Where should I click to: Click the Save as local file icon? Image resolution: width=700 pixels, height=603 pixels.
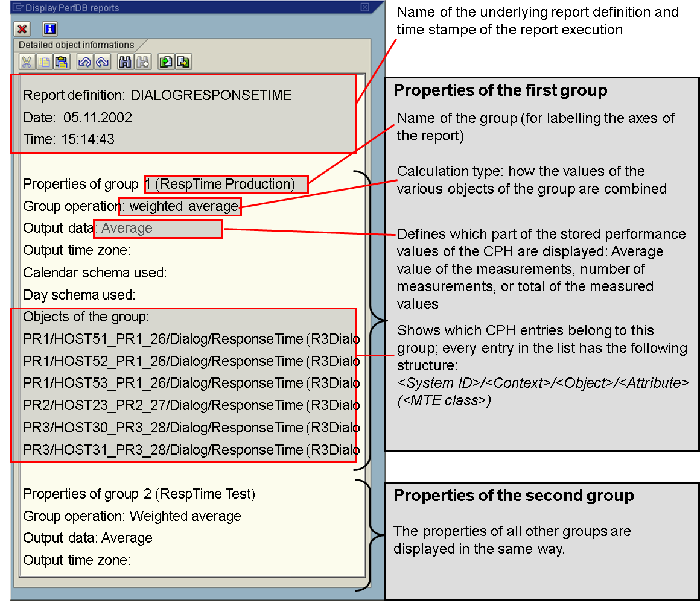[183, 62]
